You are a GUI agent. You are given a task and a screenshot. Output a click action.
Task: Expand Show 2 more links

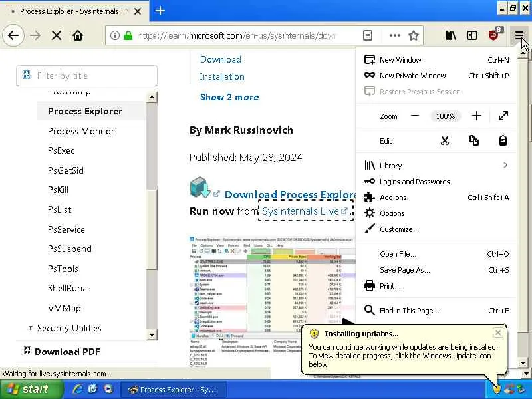[229, 97]
